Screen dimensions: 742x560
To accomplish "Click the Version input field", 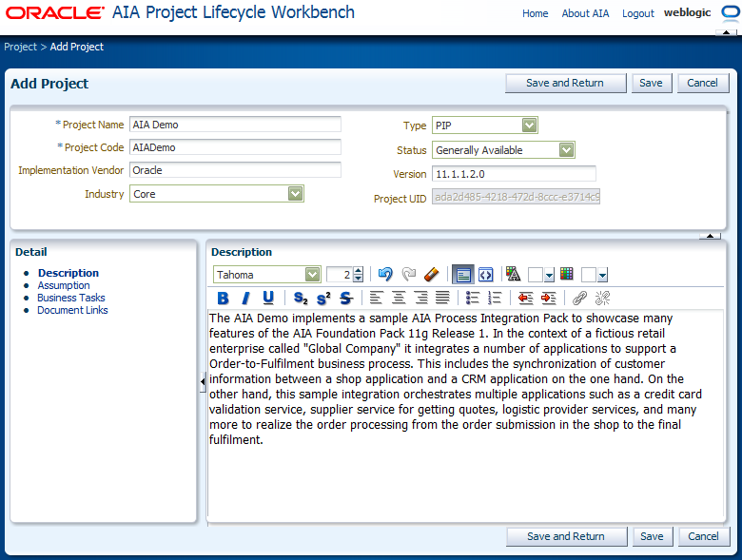I will [x=514, y=174].
